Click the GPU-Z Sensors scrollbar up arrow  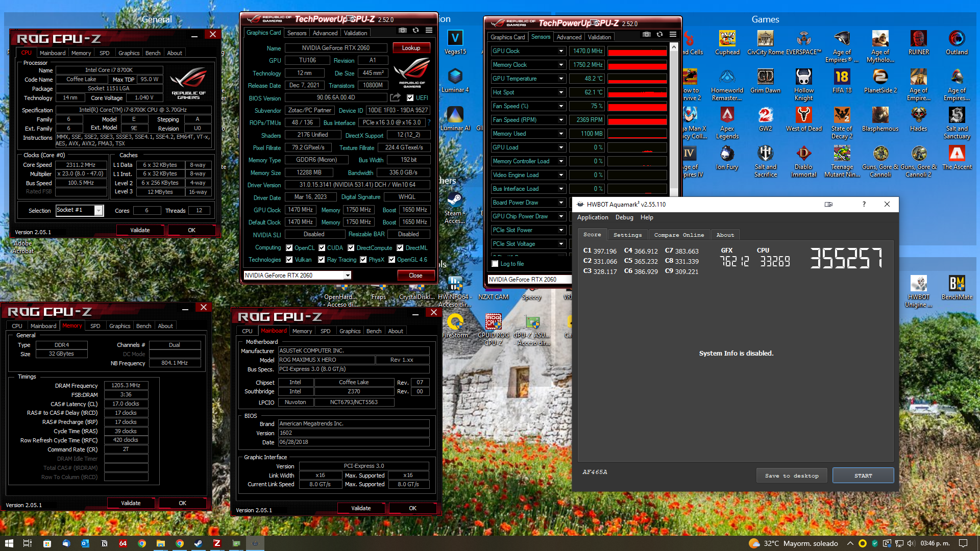click(x=674, y=47)
